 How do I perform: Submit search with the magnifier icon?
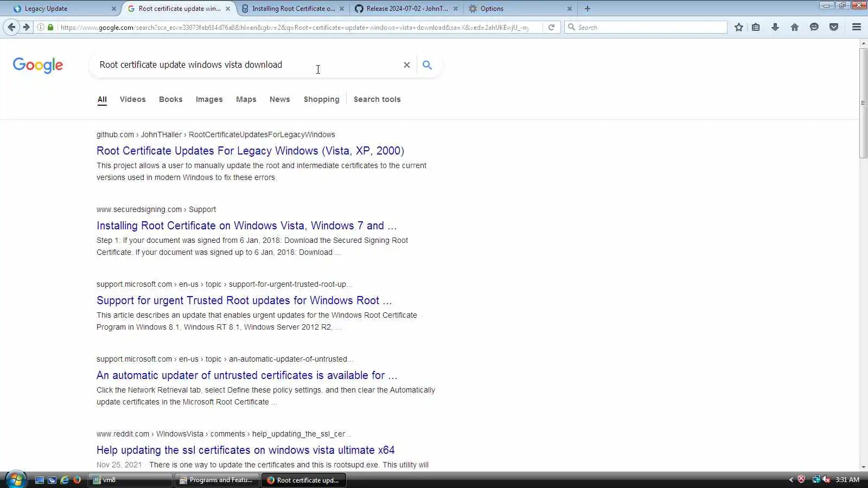coord(427,65)
